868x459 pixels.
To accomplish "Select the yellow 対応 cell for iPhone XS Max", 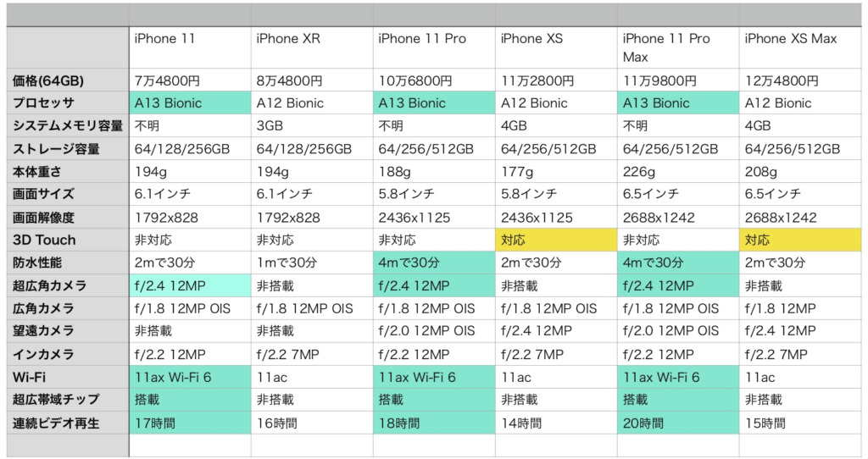I will pyautogui.click(x=800, y=240).
